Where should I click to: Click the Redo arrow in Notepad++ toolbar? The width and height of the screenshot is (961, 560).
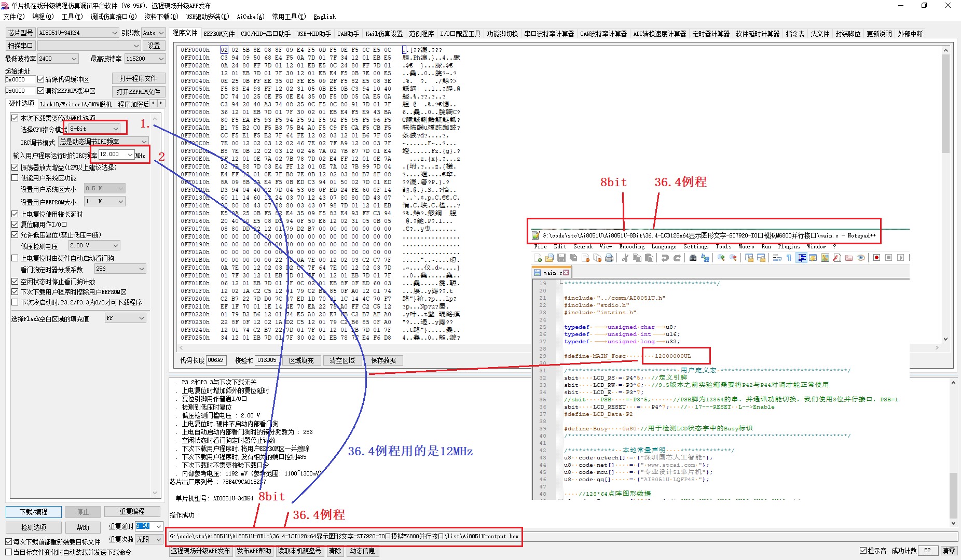click(677, 258)
